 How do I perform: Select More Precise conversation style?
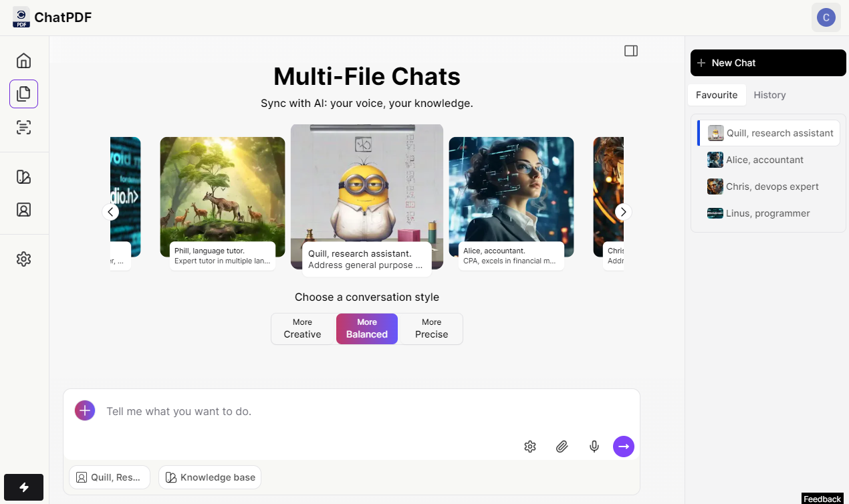pos(431,329)
